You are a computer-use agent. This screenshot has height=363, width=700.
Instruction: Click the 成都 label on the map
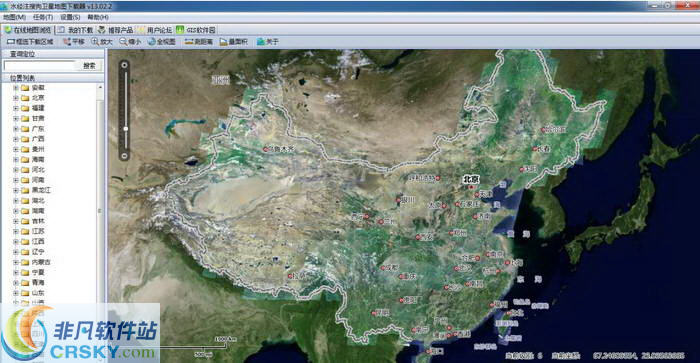[392, 267]
